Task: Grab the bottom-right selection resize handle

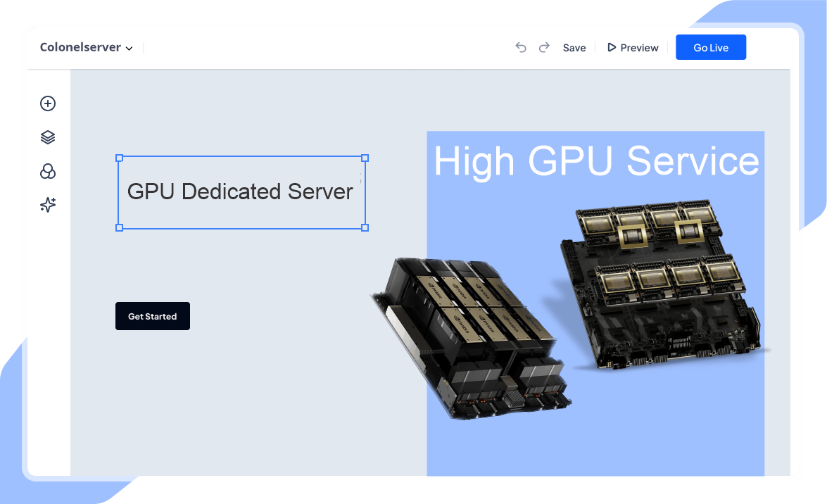Action: [365, 227]
